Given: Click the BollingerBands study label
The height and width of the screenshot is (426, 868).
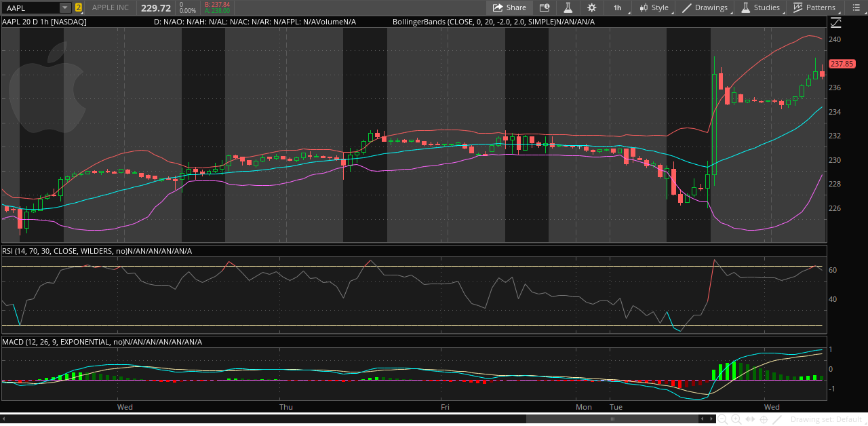Looking at the screenshot, I should coord(494,22).
